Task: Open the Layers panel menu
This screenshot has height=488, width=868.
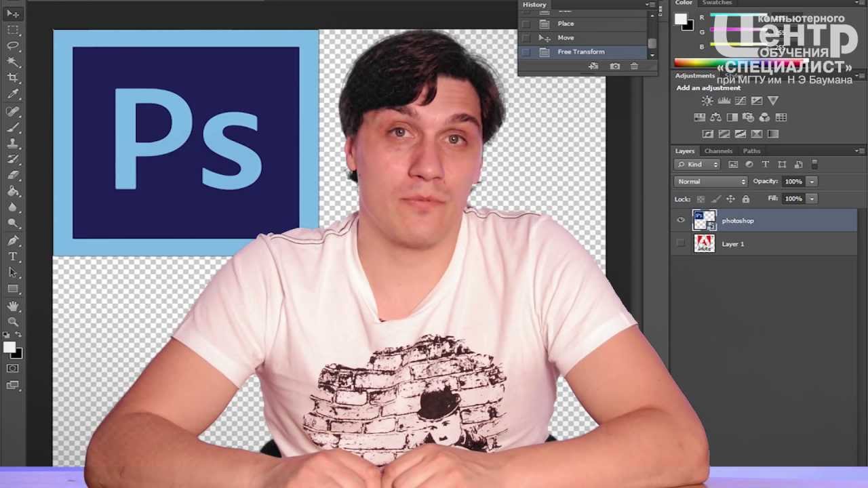Action: click(x=860, y=150)
